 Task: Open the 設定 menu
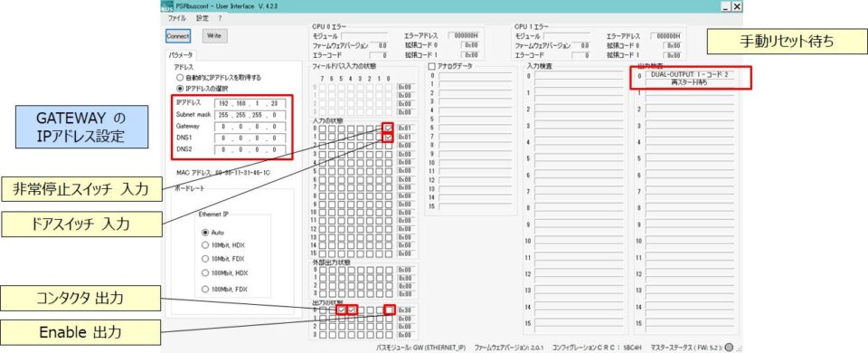202,18
